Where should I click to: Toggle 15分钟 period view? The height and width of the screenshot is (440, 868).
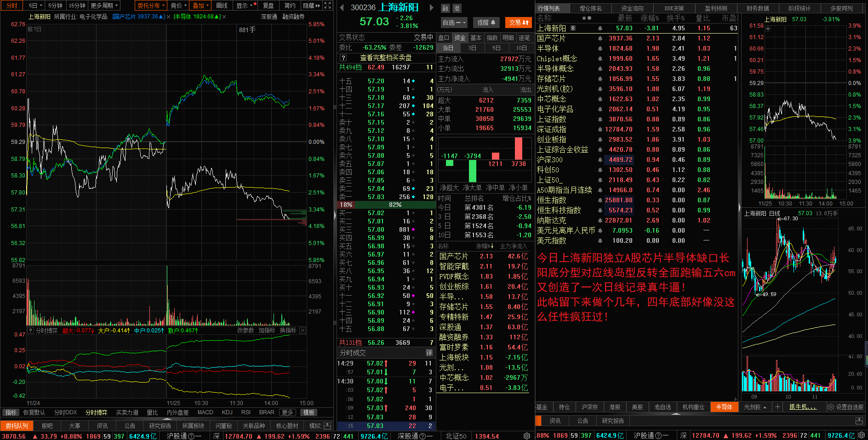[x=77, y=6]
